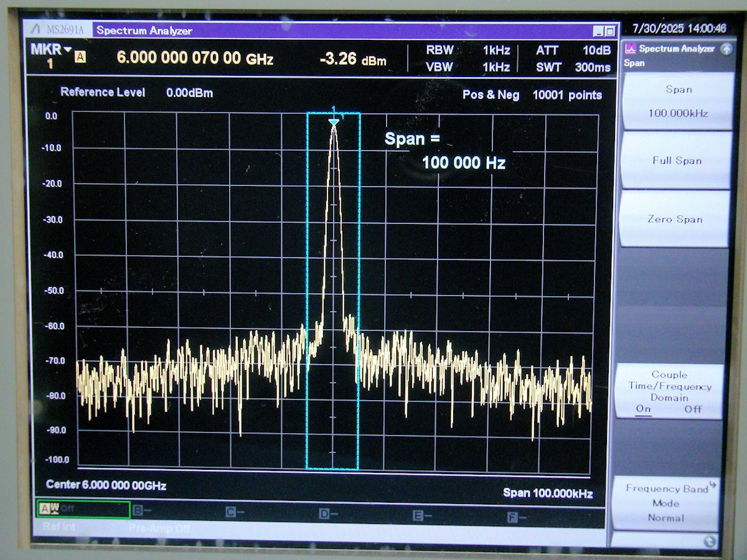Minimize the Spectrum Analyzer window
This screenshot has height=560, width=747.
click(598, 31)
